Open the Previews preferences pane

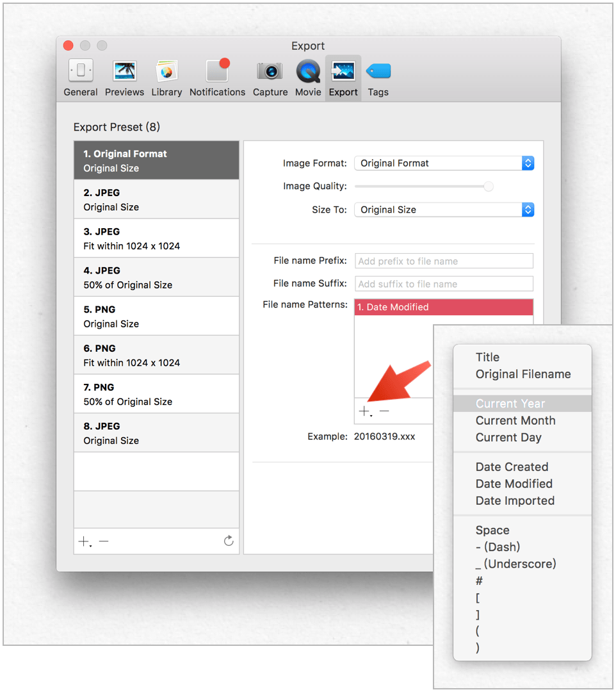[124, 78]
